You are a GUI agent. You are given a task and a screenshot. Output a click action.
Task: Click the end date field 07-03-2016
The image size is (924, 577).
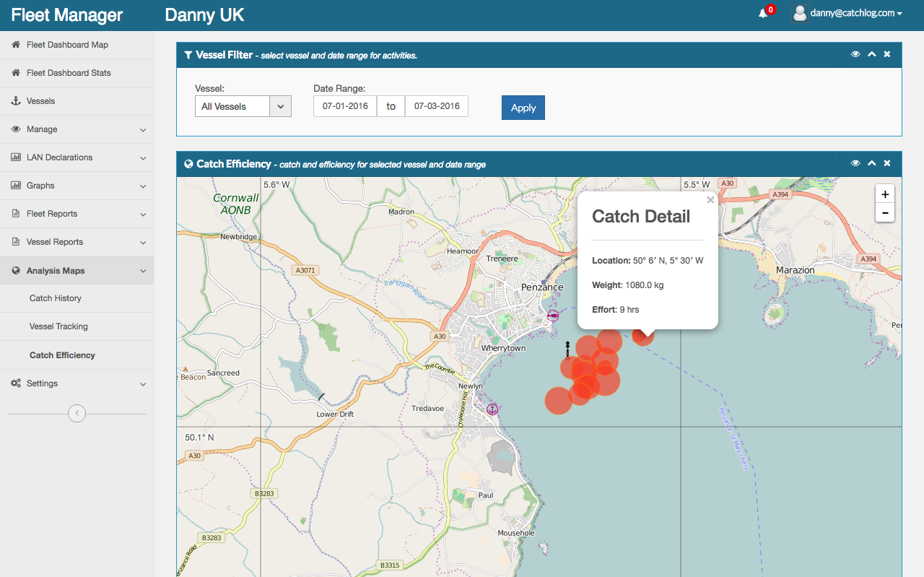click(437, 106)
